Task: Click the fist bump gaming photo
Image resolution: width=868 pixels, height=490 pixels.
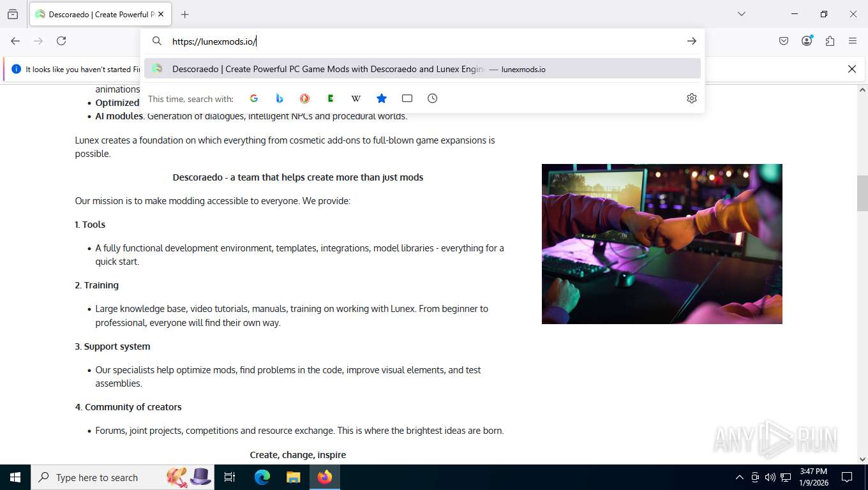Action: coord(662,244)
